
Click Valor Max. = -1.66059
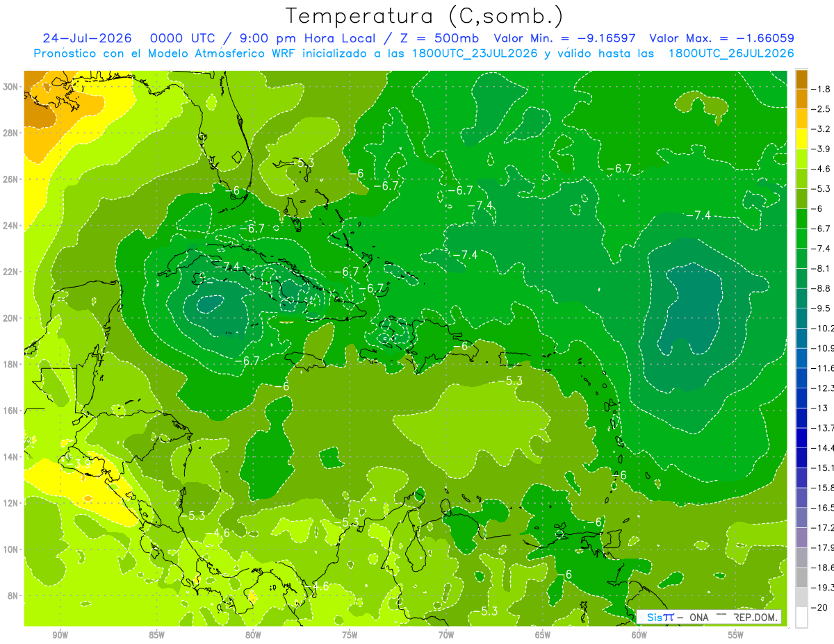coord(721,38)
